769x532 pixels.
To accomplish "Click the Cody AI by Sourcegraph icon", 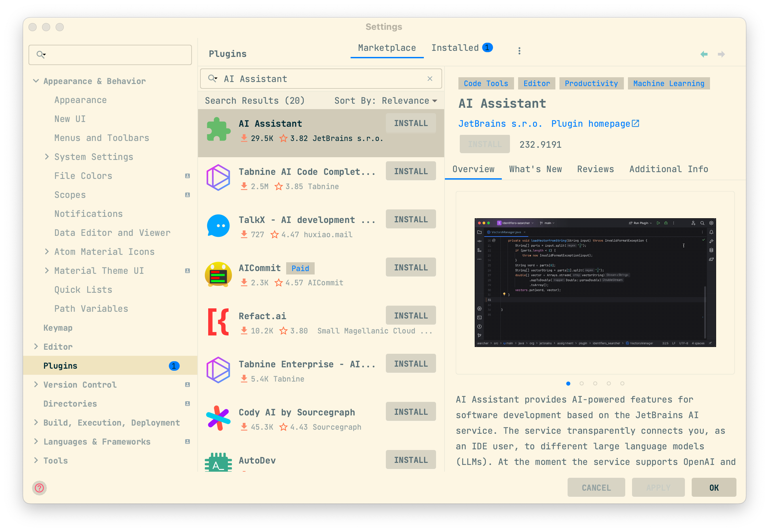I will (218, 418).
